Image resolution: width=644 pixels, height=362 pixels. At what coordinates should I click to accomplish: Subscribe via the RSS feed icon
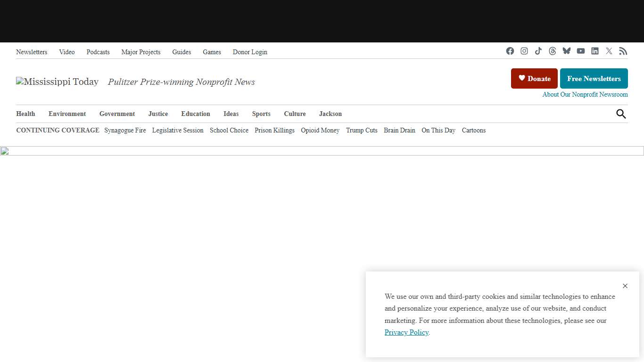623,51
